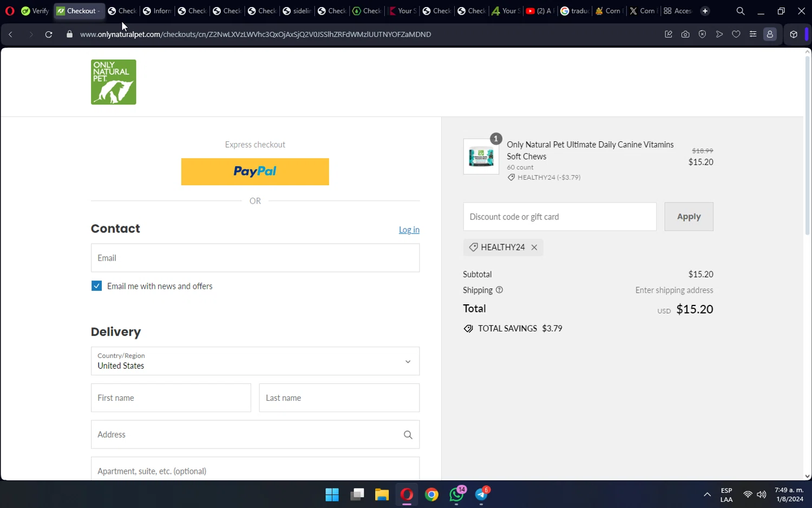The height and width of the screenshot is (508, 812).
Task: Switch to the Google traduc tab
Action: [574, 11]
